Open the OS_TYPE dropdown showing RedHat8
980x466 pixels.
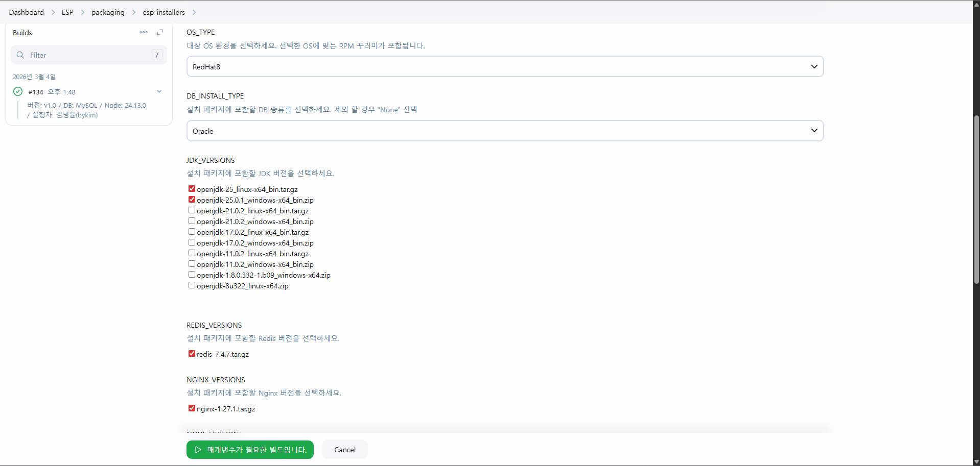click(x=505, y=66)
